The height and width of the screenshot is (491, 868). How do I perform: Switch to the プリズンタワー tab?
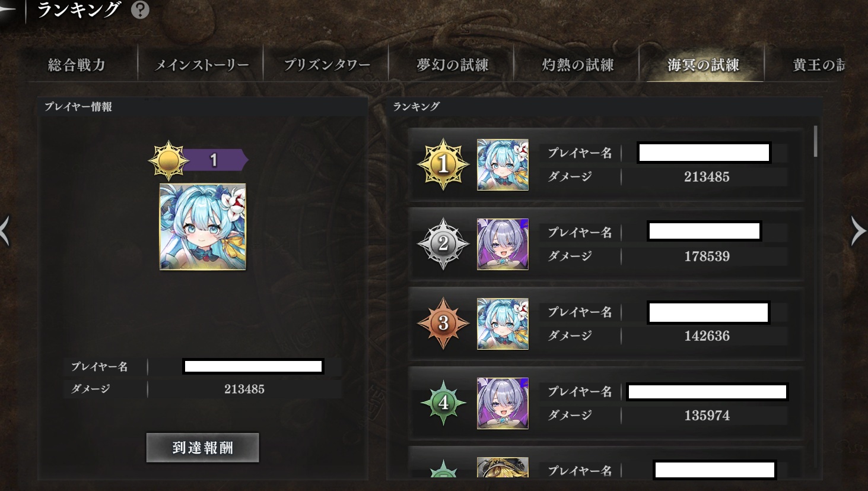pos(326,65)
